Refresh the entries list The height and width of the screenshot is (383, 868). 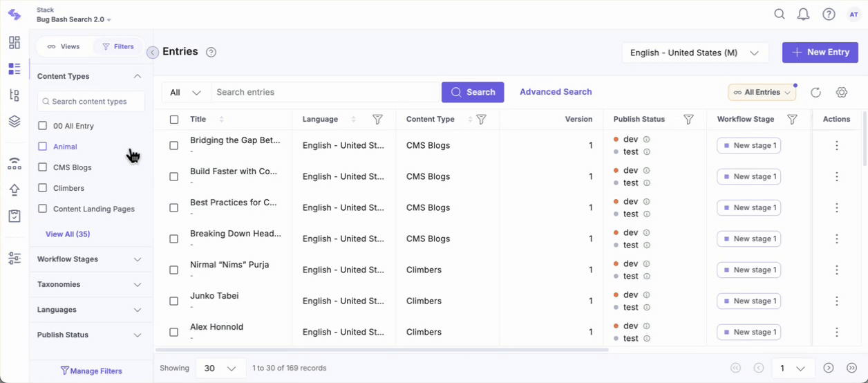pyautogui.click(x=815, y=93)
